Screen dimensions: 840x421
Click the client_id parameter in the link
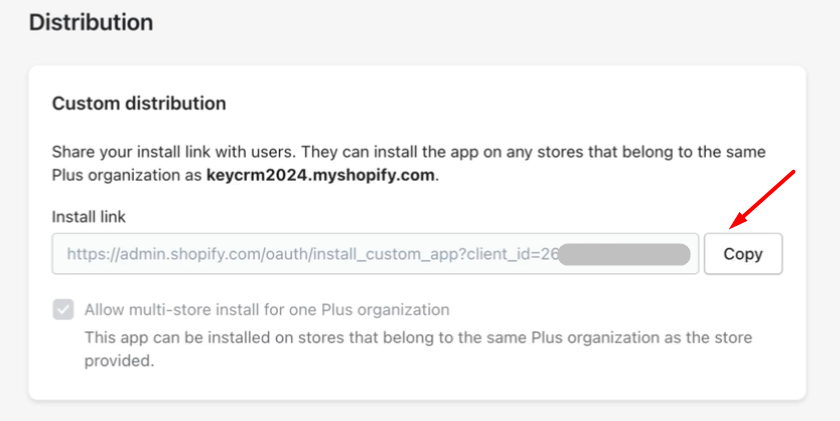point(500,254)
